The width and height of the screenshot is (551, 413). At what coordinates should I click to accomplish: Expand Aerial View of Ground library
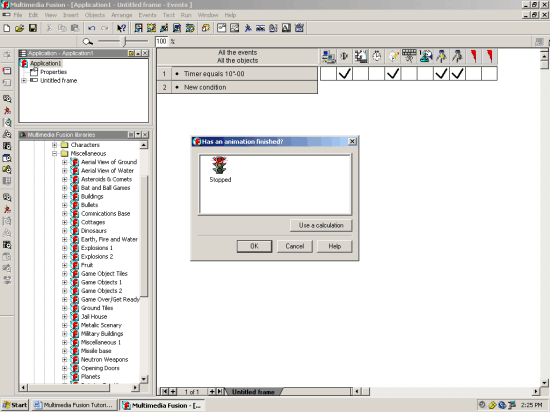(65, 162)
